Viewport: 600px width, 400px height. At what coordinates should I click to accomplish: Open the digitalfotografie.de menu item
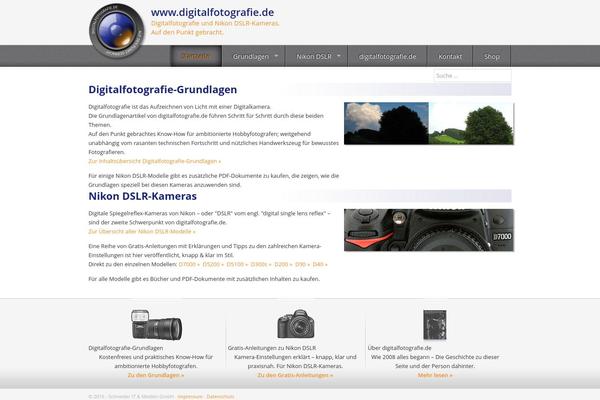click(387, 56)
